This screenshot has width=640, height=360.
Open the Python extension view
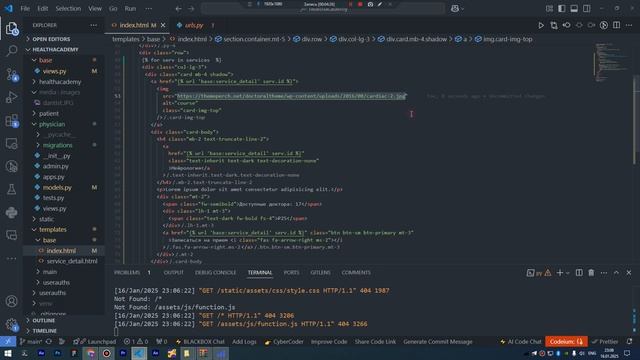click(x=12, y=212)
